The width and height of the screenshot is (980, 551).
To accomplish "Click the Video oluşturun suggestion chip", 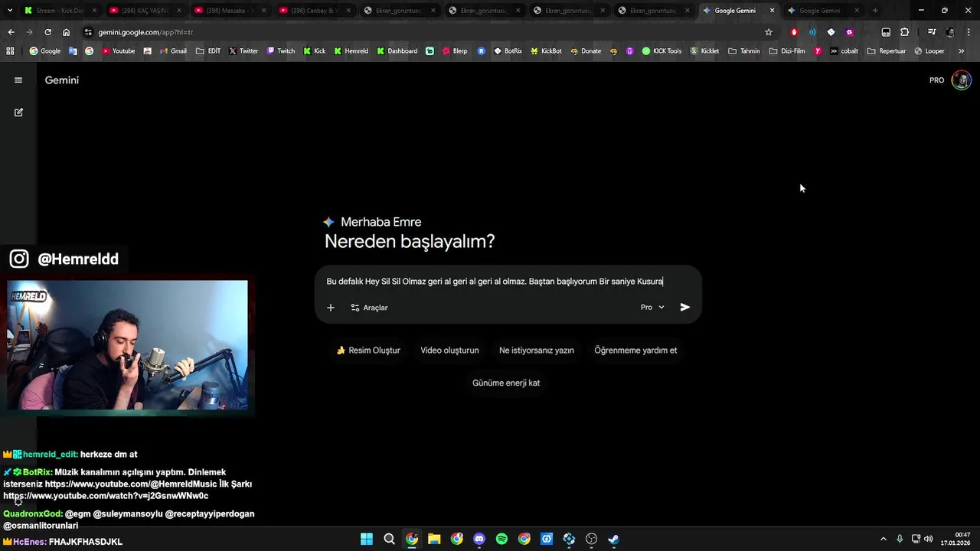I will (449, 350).
